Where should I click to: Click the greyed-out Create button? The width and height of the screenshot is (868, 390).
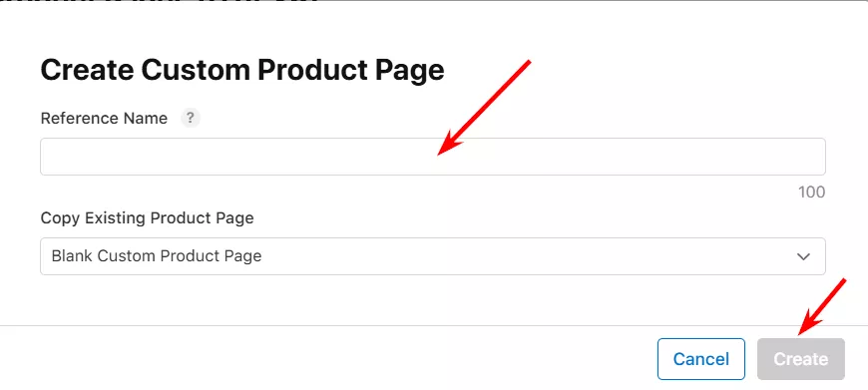(x=800, y=359)
